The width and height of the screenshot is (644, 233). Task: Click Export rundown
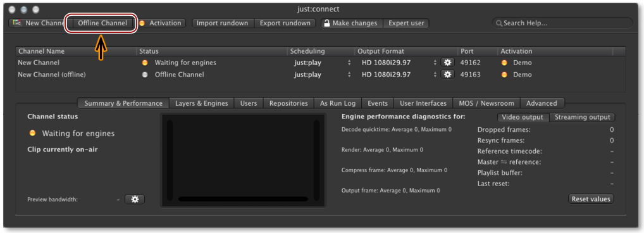coord(285,23)
